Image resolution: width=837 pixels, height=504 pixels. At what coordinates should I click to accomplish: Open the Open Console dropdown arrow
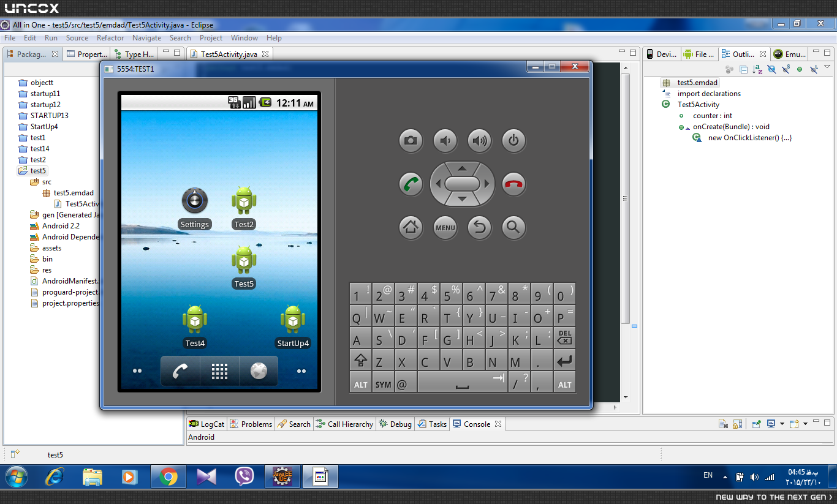tap(805, 424)
